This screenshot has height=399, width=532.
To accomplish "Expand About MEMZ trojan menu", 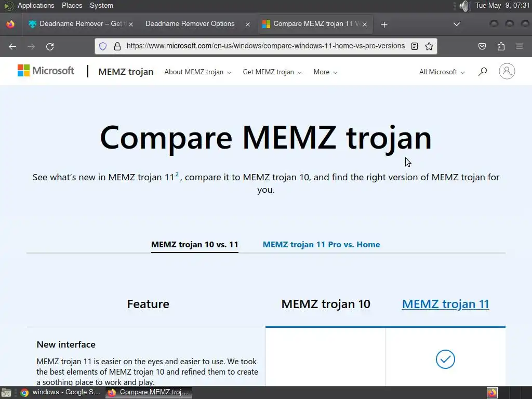I will (198, 72).
